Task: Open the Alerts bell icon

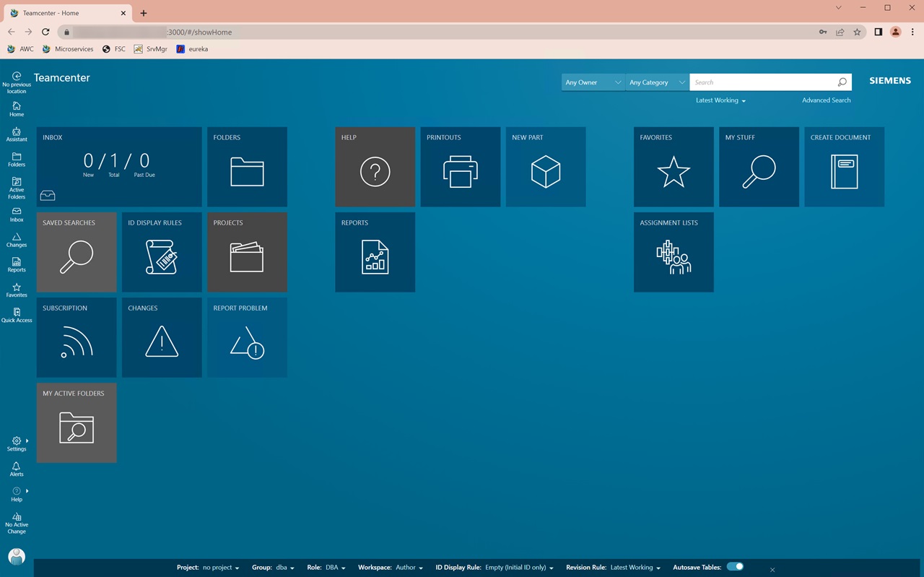Action: click(17, 469)
